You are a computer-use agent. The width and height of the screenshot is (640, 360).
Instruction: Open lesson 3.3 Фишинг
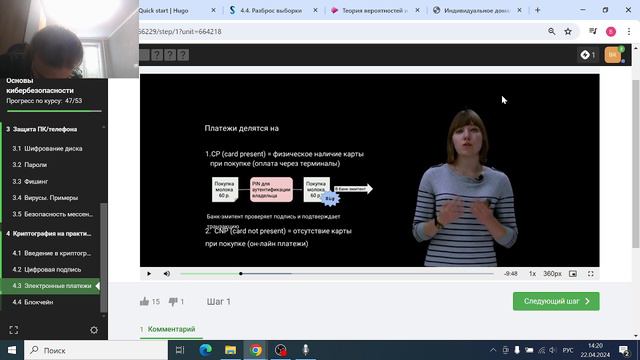pyautogui.click(x=30, y=181)
